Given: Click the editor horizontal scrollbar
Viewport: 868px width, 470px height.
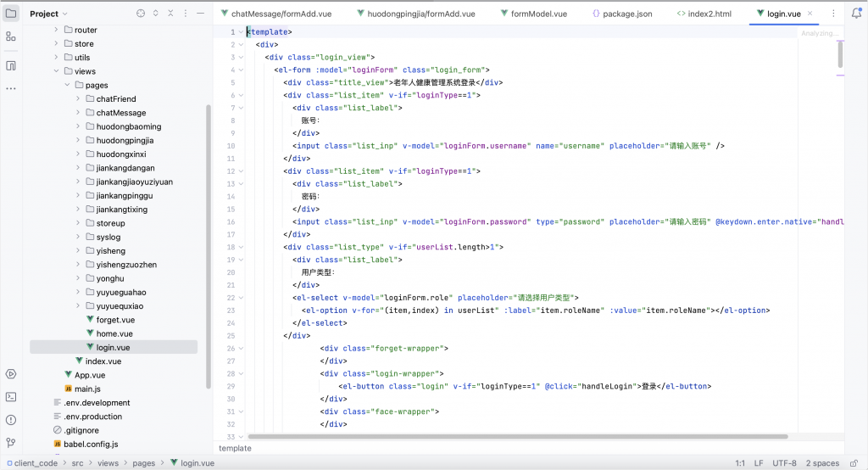Looking at the screenshot, I should (517, 437).
